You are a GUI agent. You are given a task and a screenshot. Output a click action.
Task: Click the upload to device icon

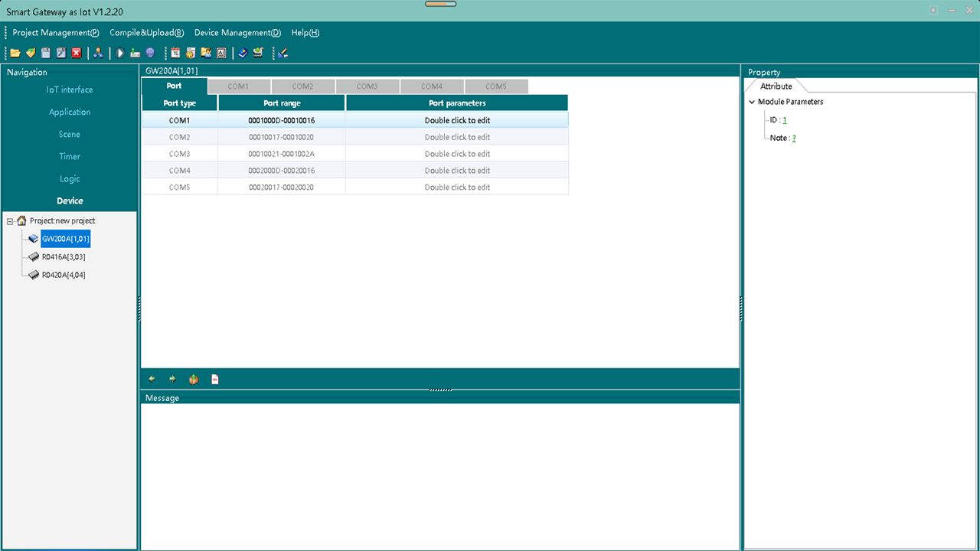click(x=135, y=53)
